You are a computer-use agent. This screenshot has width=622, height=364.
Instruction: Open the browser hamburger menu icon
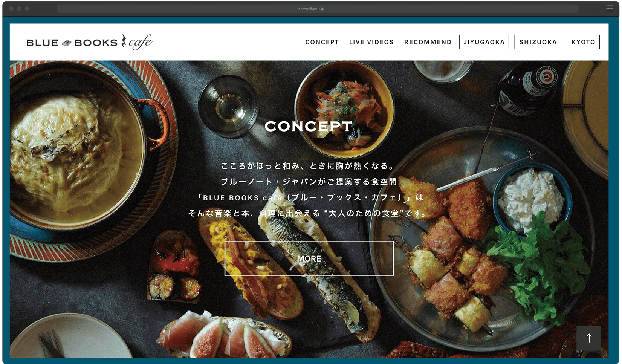click(610, 8)
